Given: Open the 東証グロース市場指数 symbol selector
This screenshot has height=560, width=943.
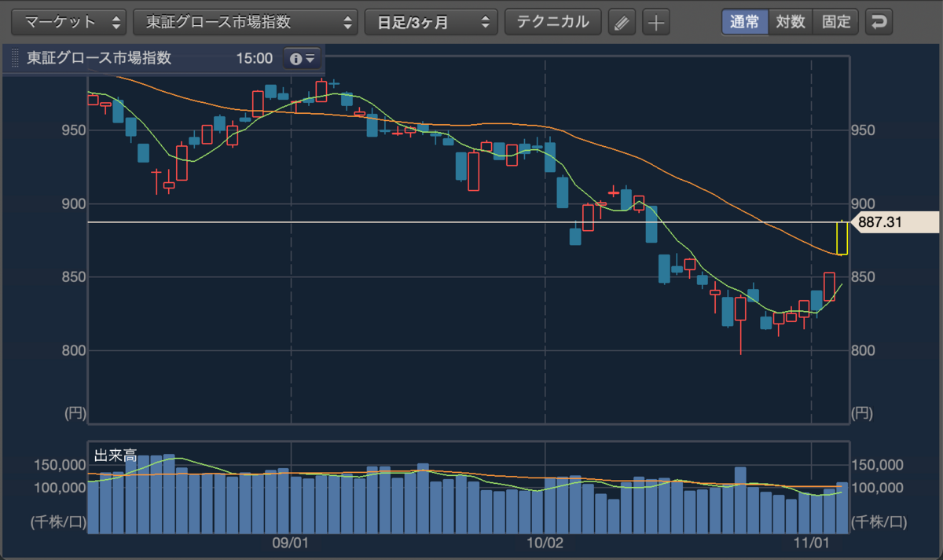Looking at the screenshot, I should pyautogui.click(x=245, y=22).
